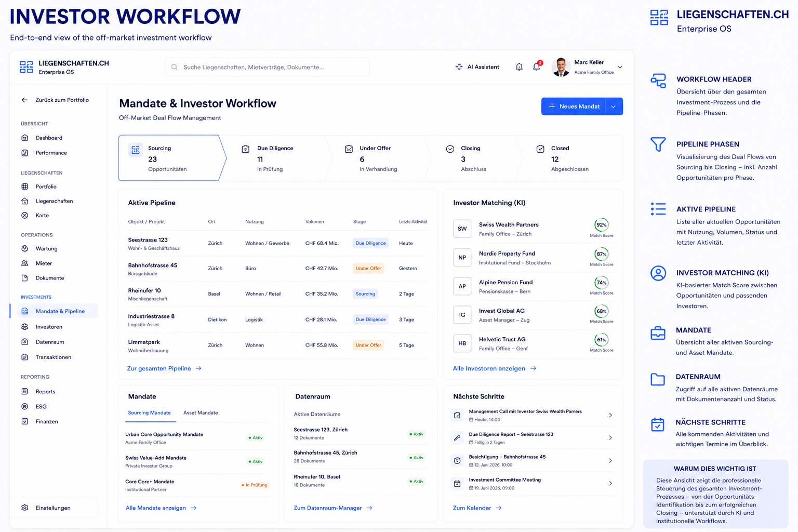Open the Bahnhofstrasse 45 pipeline row
Image resolution: width=798 pixels, height=532 pixels.
(278, 269)
